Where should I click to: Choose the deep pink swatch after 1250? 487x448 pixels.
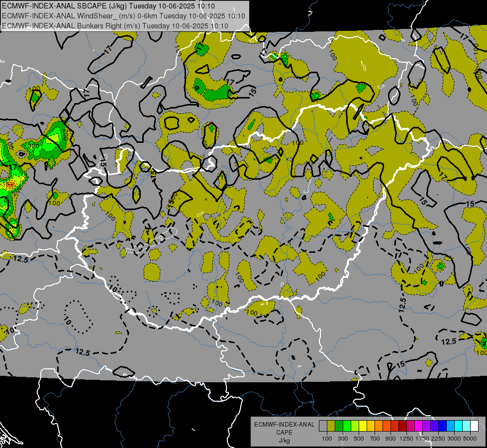pos(410,426)
